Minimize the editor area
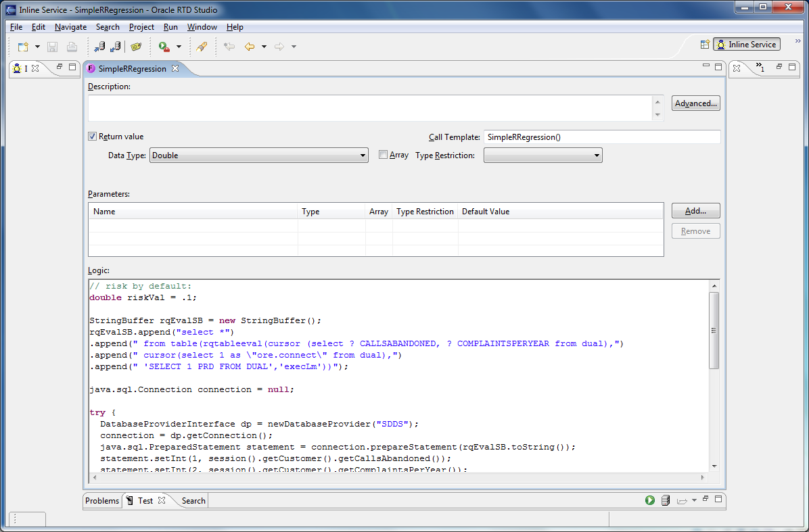The height and width of the screenshot is (532, 809). [706, 66]
